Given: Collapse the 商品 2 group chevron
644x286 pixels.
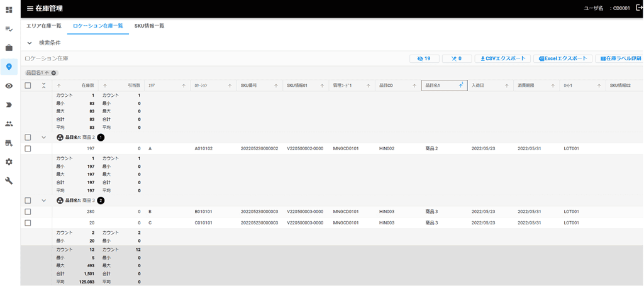Looking at the screenshot, I should pos(44,138).
